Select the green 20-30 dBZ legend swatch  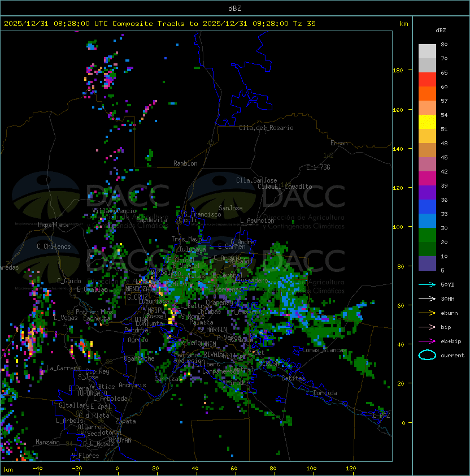coord(427,235)
